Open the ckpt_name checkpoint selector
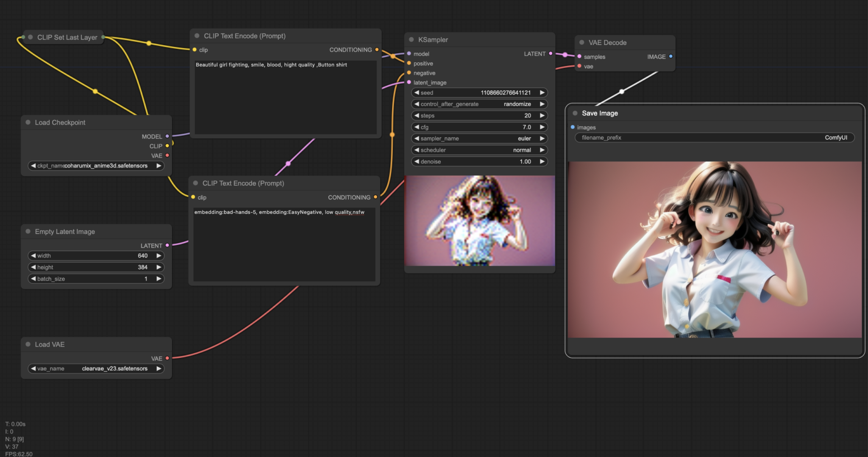 [x=96, y=166]
